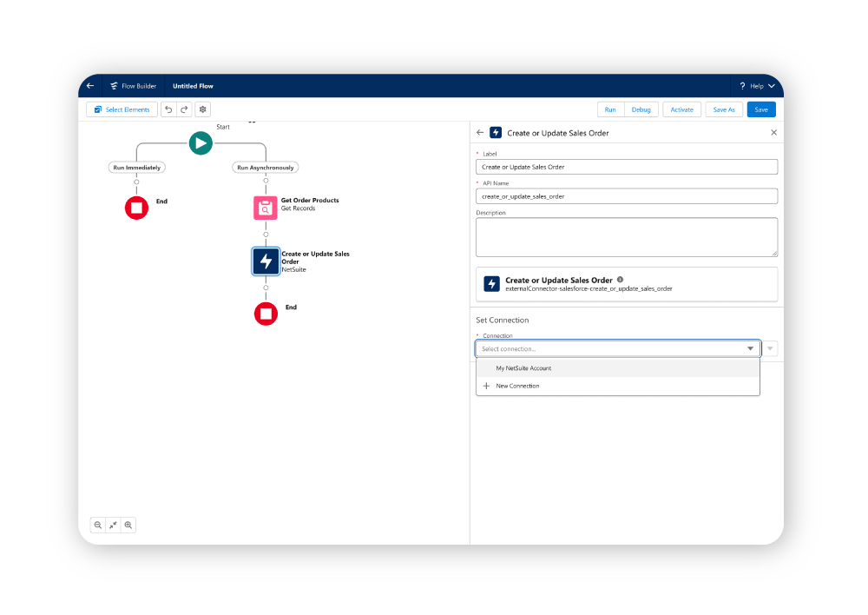Click the externalConnector-salesforce action name text
Screen dimensions: 868x615
(x=589, y=288)
